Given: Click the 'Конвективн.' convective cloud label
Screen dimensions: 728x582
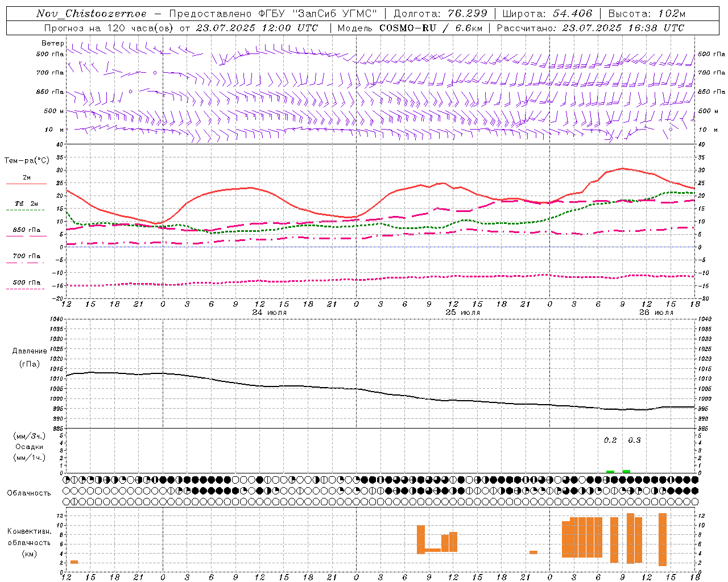Looking at the screenshot, I should (x=30, y=531).
